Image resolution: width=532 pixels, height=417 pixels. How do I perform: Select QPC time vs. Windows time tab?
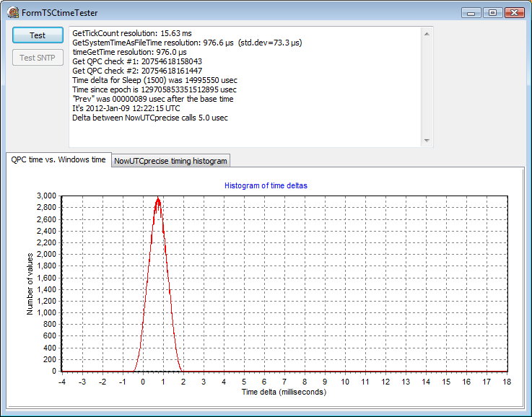click(58, 159)
